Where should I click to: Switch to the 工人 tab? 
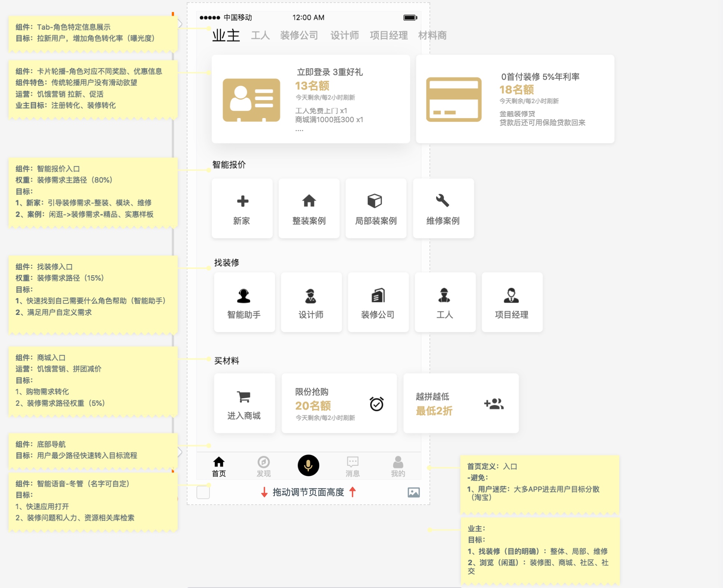tap(260, 35)
